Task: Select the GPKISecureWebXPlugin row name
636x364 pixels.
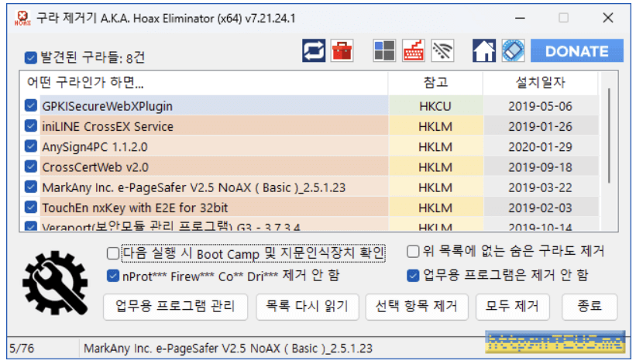Action: pos(107,106)
